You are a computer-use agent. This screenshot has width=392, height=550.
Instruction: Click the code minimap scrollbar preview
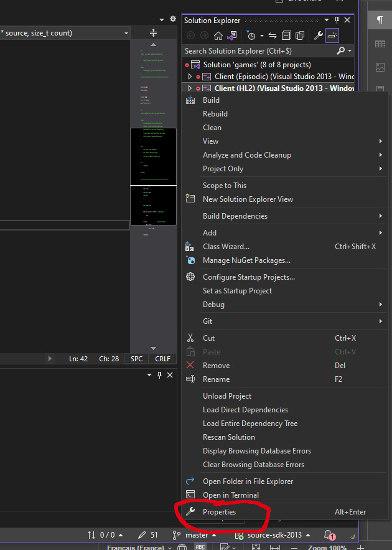153,156
